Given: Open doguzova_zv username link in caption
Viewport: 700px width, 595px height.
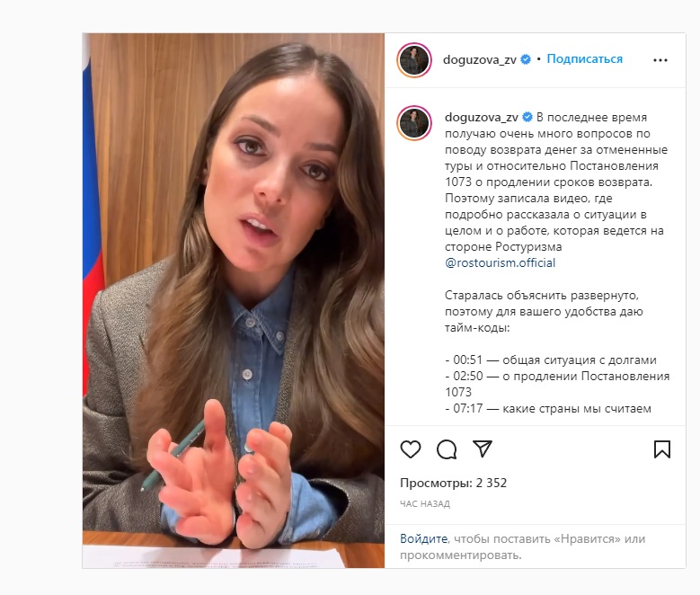Looking at the screenshot, I should (482, 118).
